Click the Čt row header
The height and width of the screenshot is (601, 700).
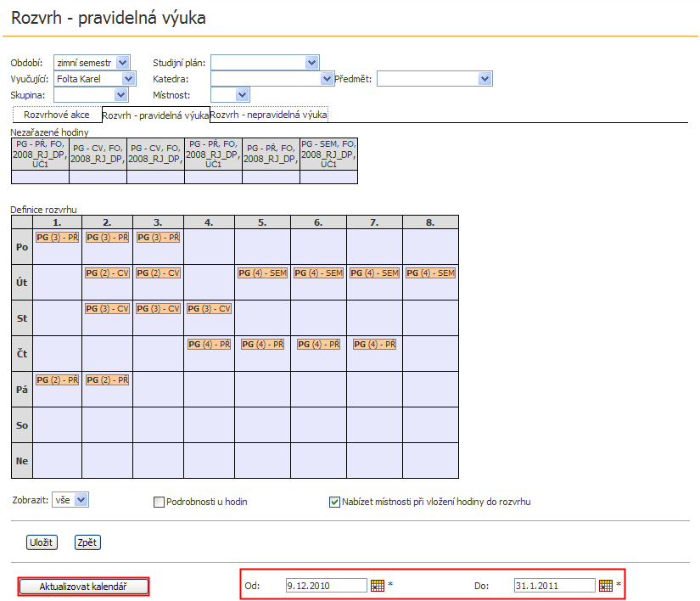(22, 354)
